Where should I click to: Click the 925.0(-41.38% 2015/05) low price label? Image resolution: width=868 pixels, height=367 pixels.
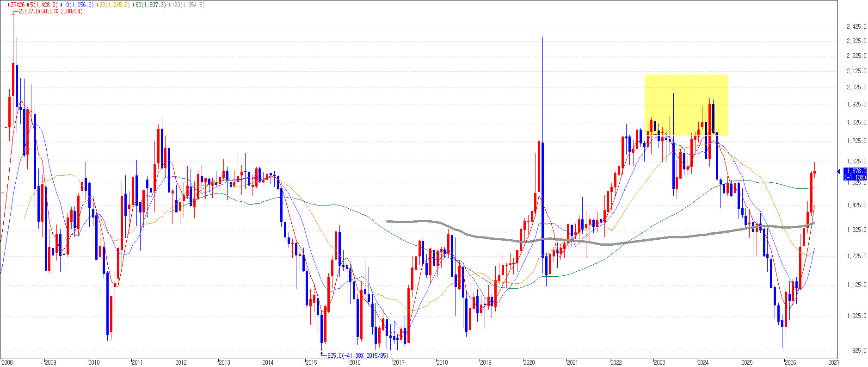(358, 355)
